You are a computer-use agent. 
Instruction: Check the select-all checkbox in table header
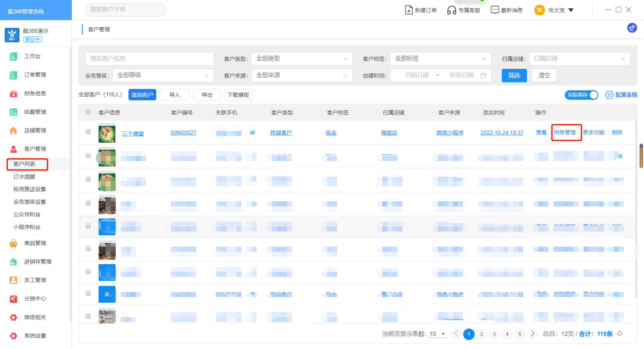(88, 112)
